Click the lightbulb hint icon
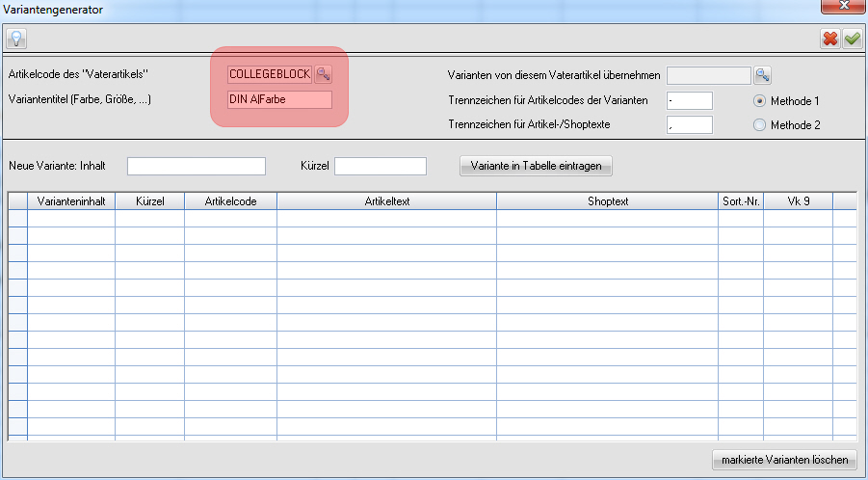This screenshot has height=480, width=868. [x=15, y=39]
